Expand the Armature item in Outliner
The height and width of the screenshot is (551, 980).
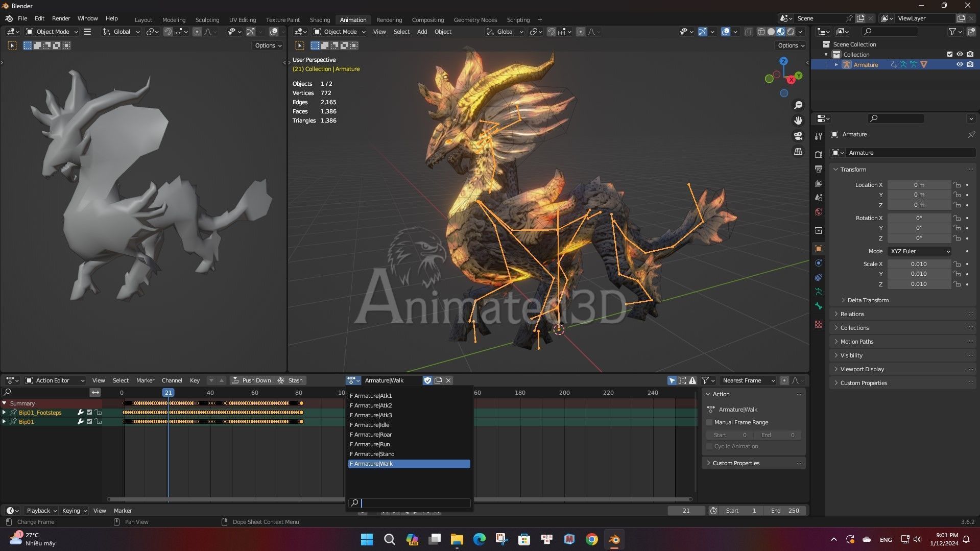point(836,64)
